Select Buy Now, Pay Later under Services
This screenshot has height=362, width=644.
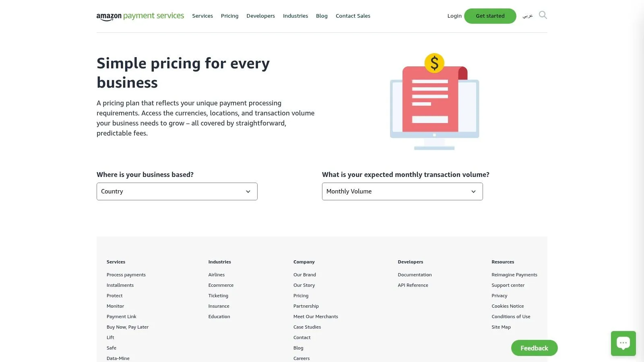click(x=128, y=327)
